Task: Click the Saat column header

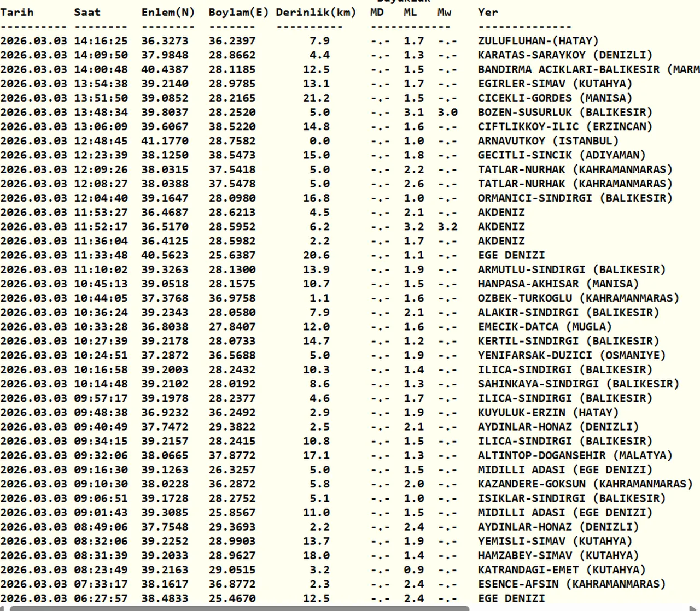Action: coord(87,12)
